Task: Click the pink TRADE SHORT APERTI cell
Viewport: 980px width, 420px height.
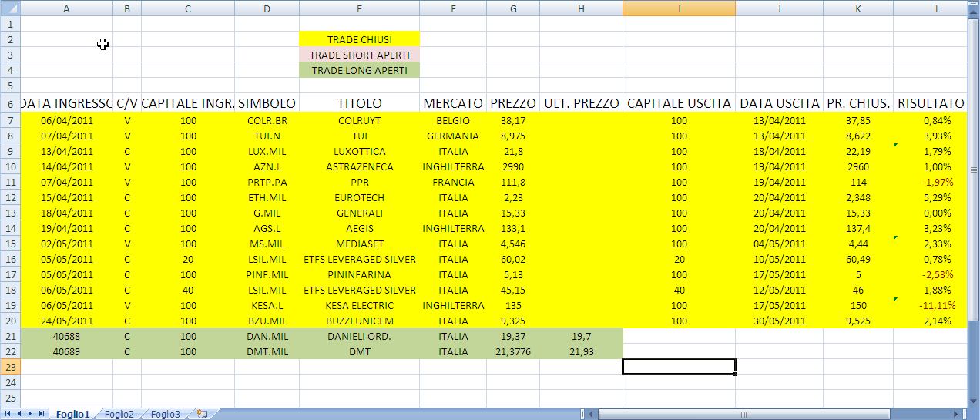Action: click(x=359, y=55)
